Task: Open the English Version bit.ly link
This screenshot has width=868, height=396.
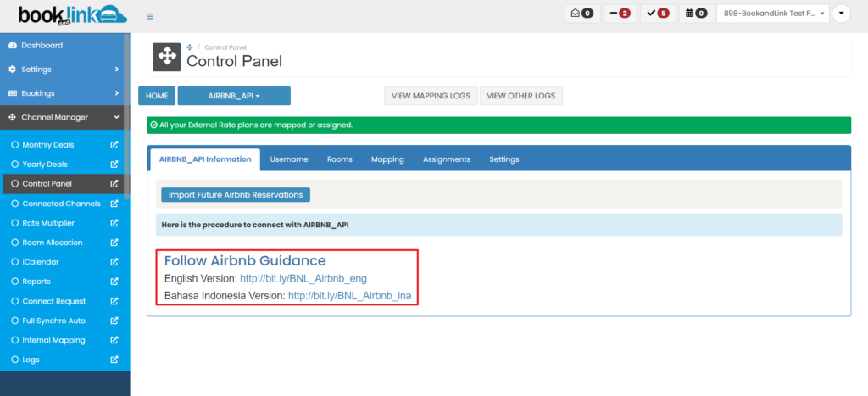Action: [x=303, y=279]
